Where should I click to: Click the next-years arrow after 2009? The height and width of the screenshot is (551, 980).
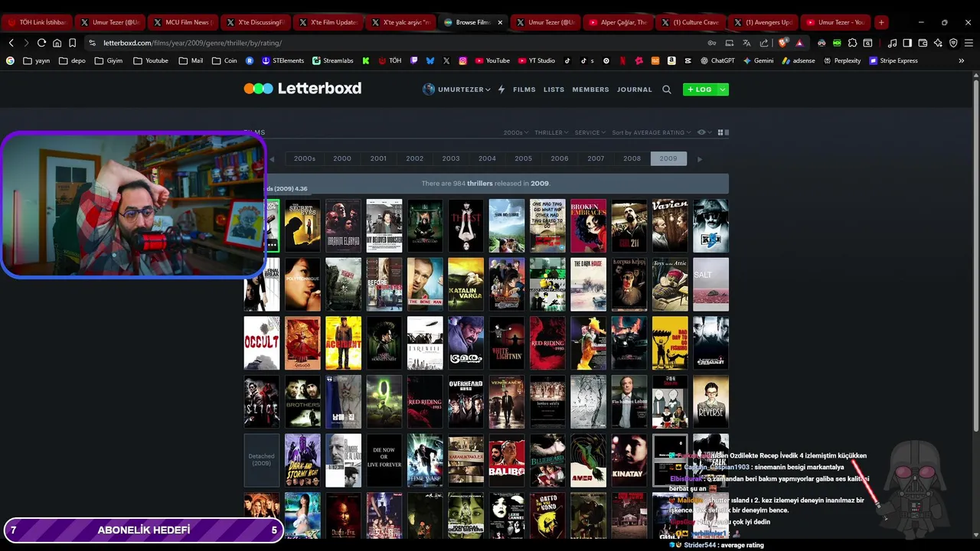699,159
